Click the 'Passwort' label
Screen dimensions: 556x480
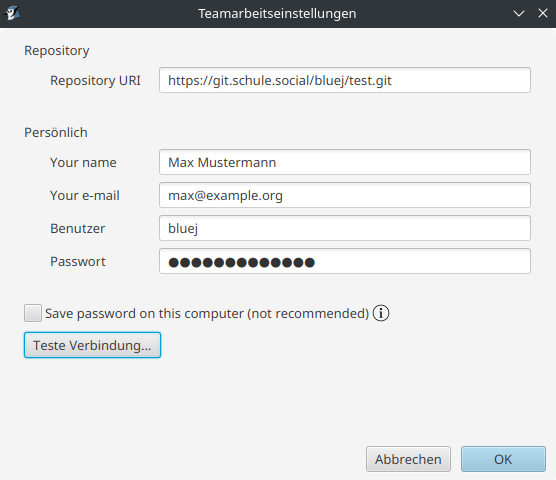(x=78, y=261)
